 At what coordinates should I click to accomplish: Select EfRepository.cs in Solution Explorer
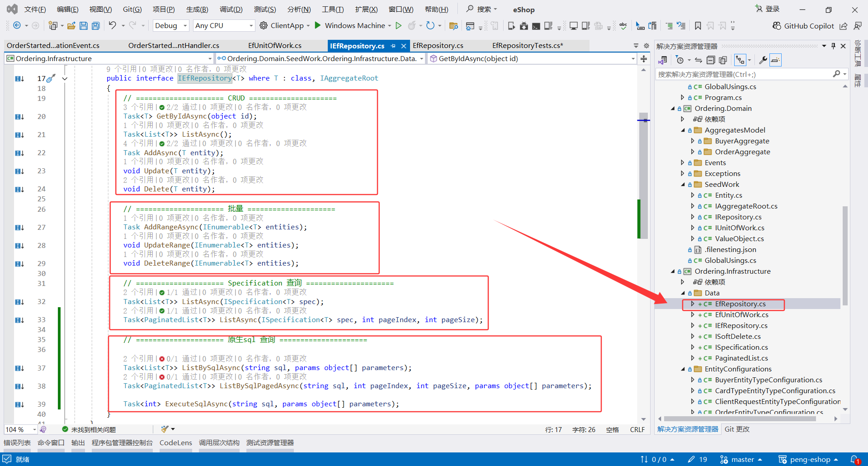point(740,304)
